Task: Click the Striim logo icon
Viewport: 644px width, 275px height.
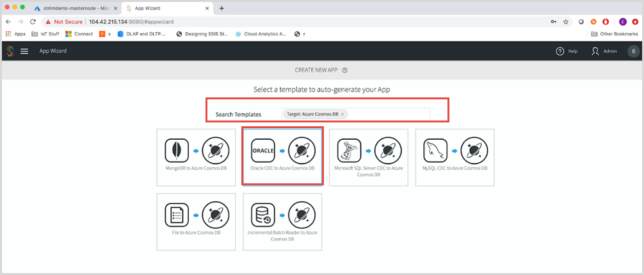Action: [10, 51]
